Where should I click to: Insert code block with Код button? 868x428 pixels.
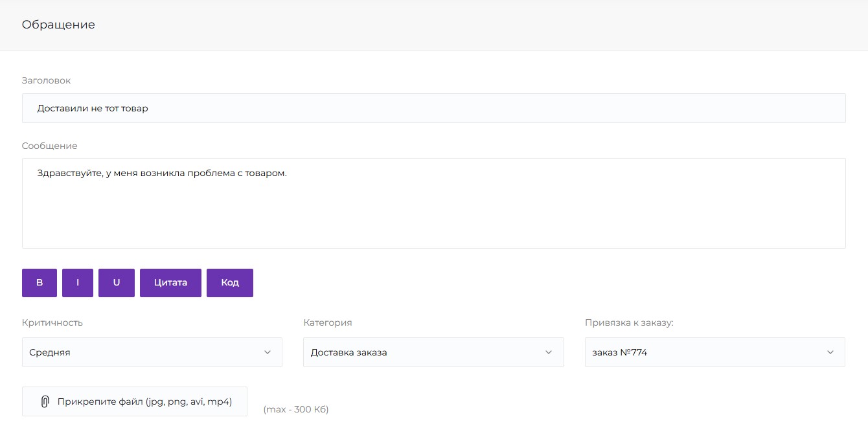230,283
